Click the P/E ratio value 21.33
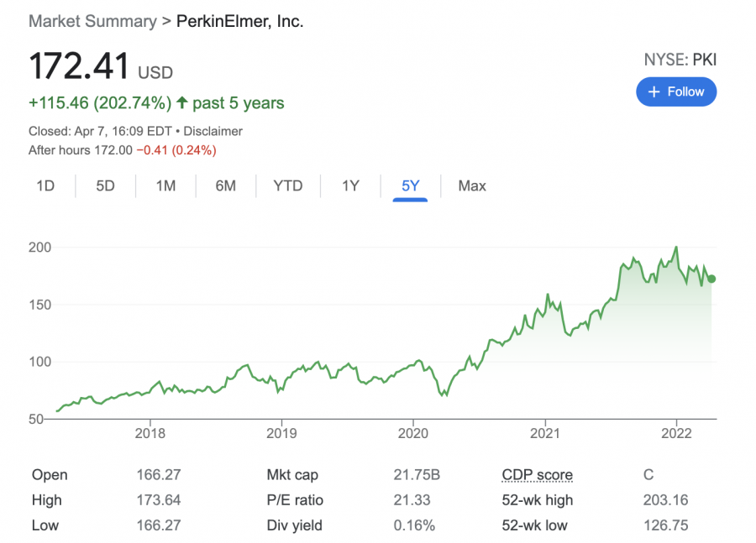The image size is (756, 543). point(412,499)
